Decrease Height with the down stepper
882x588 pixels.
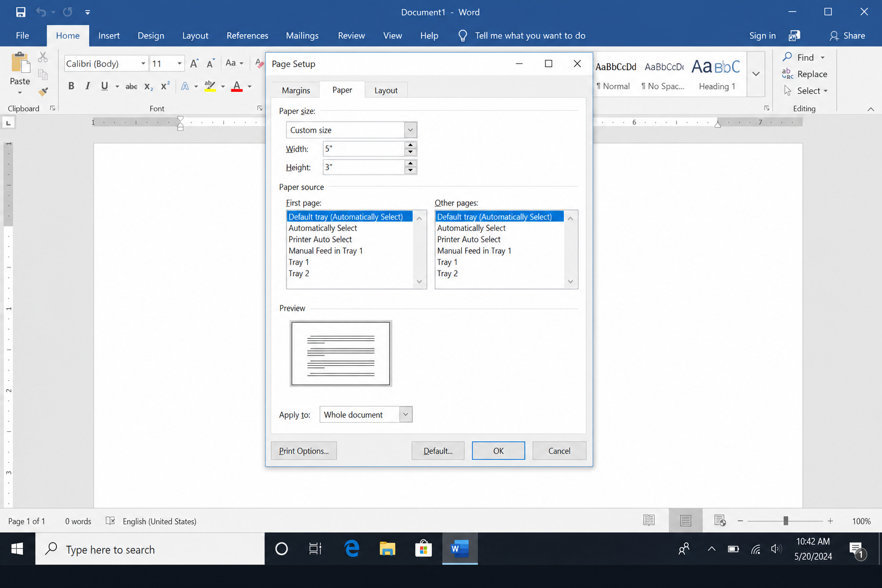[410, 171]
